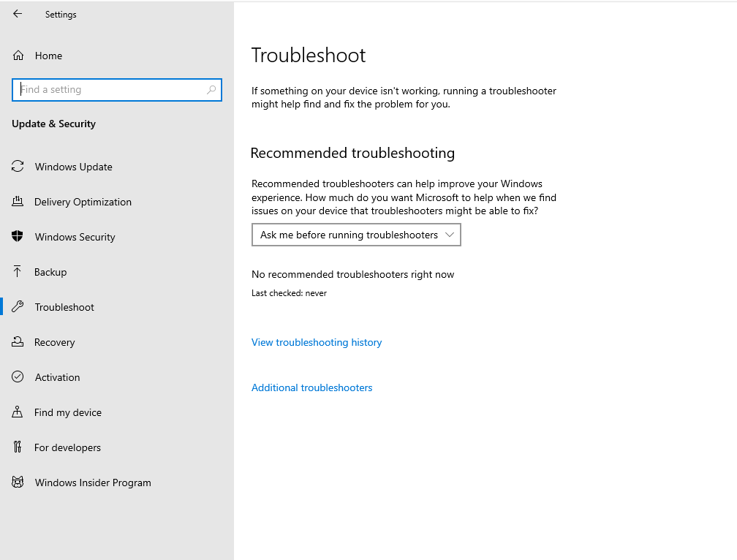Open the Windows Security shield icon

tap(18, 237)
